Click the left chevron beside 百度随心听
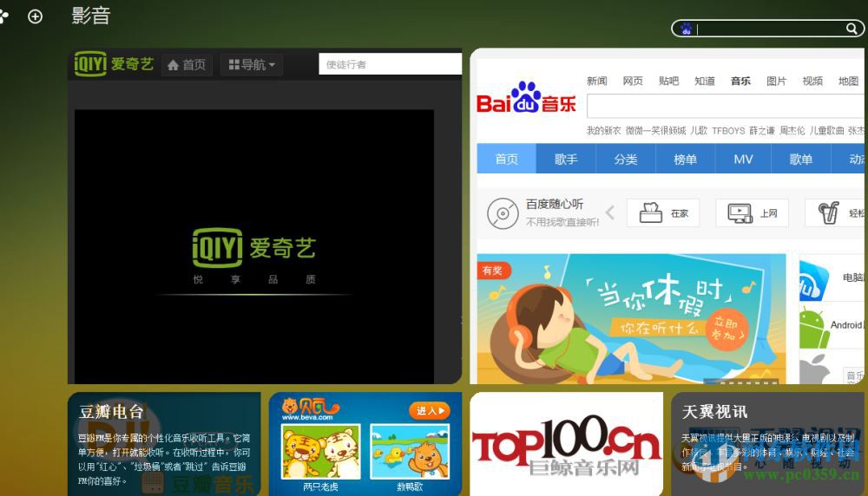This screenshot has width=868, height=496. 610,212
